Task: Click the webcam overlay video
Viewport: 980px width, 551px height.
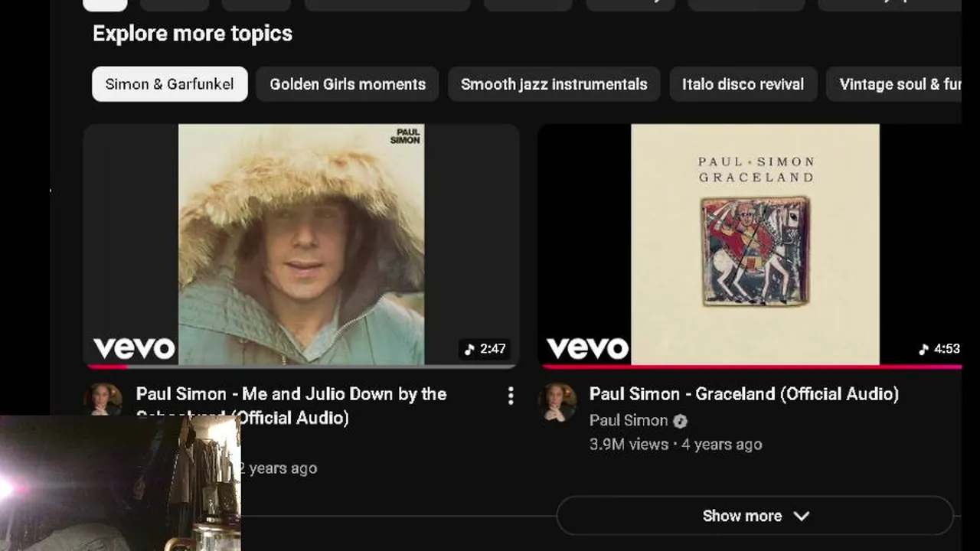Action: pos(120,484)
